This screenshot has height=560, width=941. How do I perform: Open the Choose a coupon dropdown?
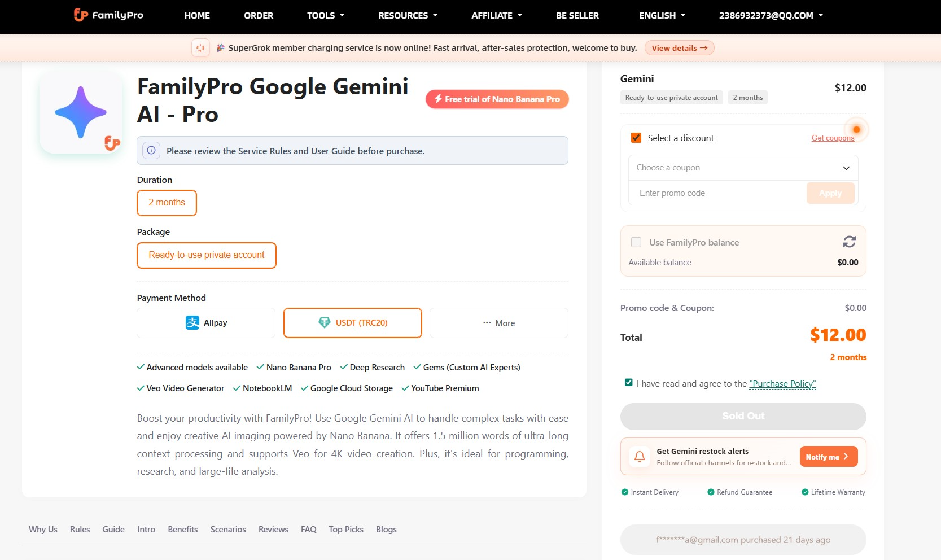click(743, 168)
